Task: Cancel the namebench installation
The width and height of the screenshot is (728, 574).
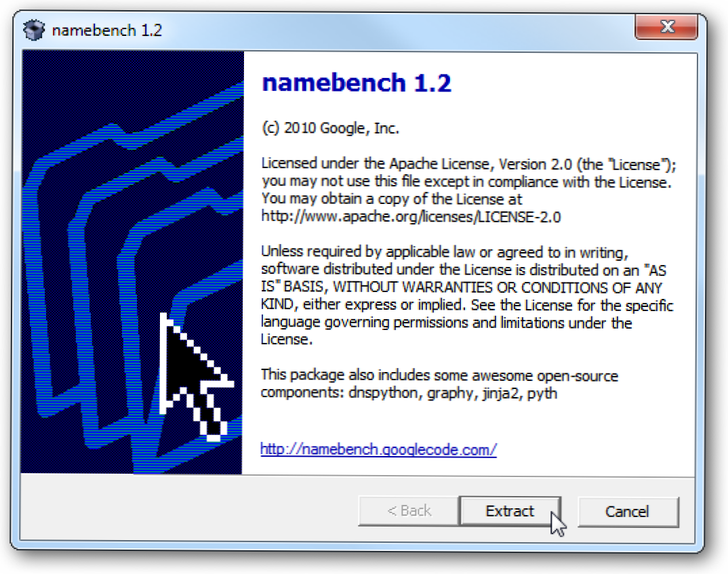Action: tap(627, 512)
